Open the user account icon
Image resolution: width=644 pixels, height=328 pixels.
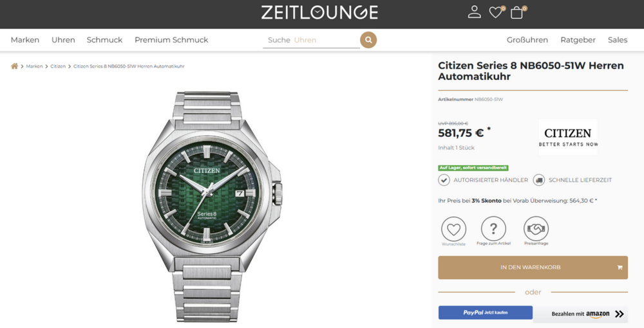(x=475, y=12)
